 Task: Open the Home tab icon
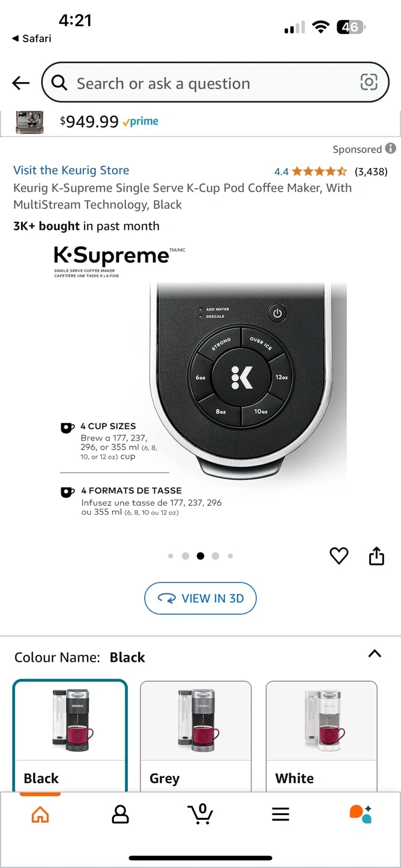40,814
